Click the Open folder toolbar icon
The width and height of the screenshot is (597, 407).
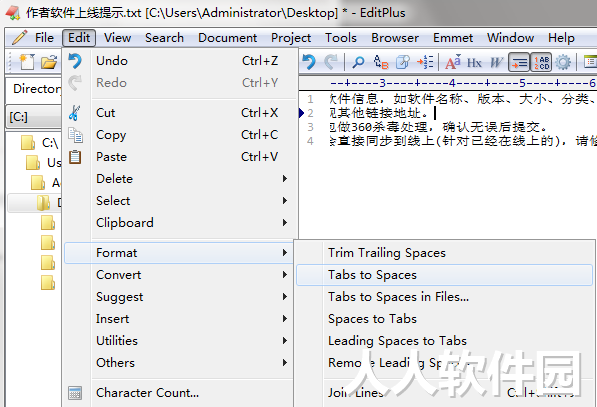(49, 62)
